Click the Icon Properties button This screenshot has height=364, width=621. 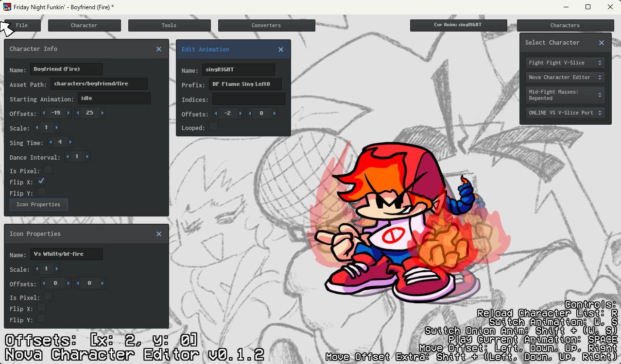38,204
